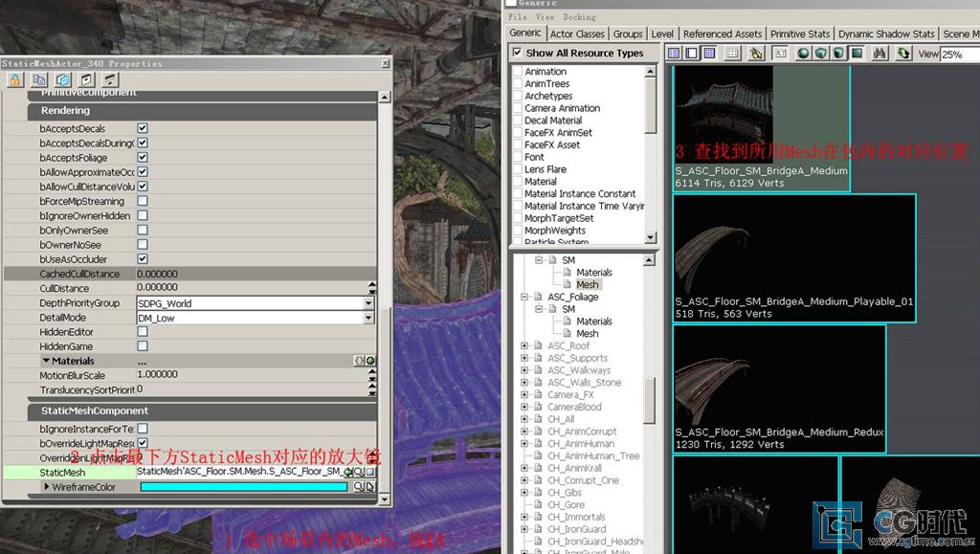Click the binoculars search icon
The height and width of the screenshot is (554, 980).
pyautogui.click(x=880, y=54)
